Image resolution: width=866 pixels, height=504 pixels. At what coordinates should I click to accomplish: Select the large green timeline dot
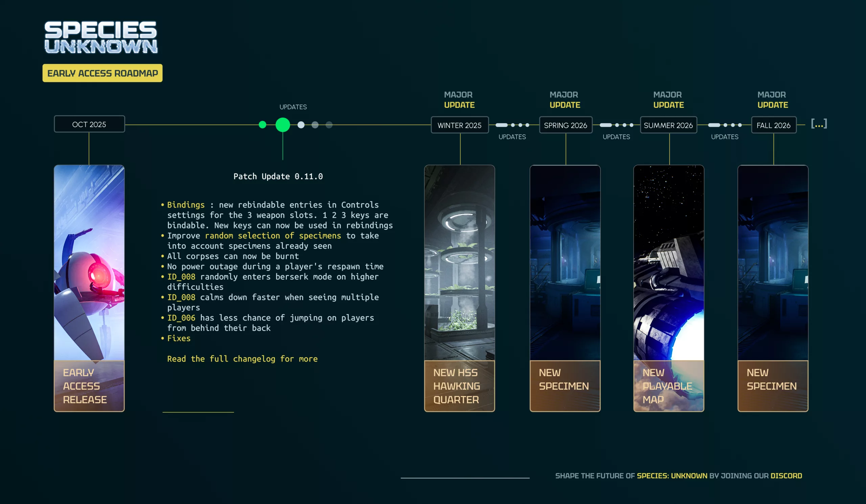pos(282,125)
